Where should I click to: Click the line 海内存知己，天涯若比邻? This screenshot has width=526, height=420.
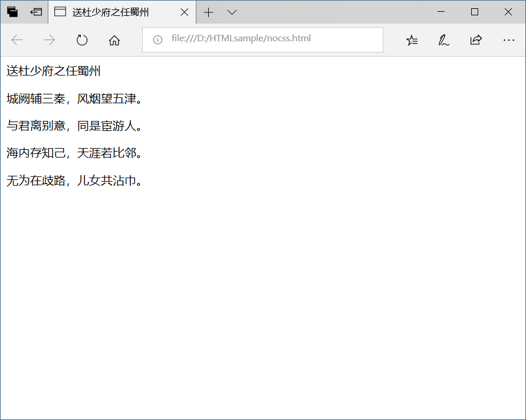coord(74,153)
